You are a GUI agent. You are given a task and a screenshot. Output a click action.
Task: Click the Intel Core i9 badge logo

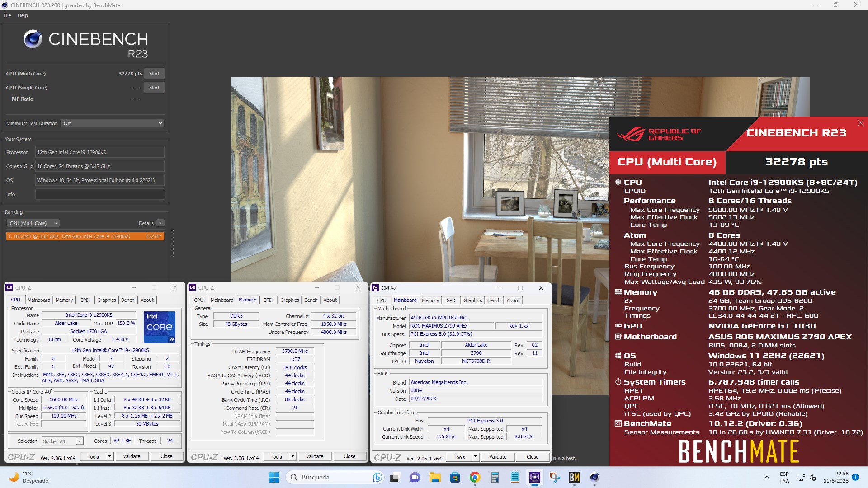[x=160, y=327]
